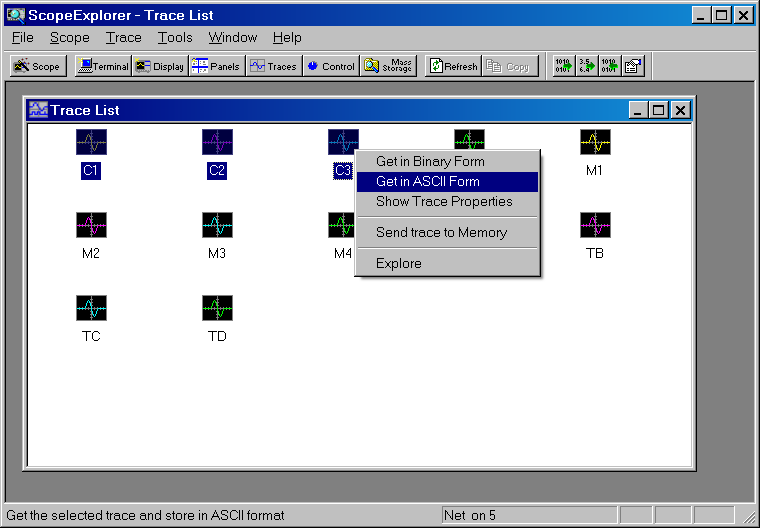The image size is (760, 528).
Task: Click the 'Net on 5' status bar entry
Action: [529, 515]
